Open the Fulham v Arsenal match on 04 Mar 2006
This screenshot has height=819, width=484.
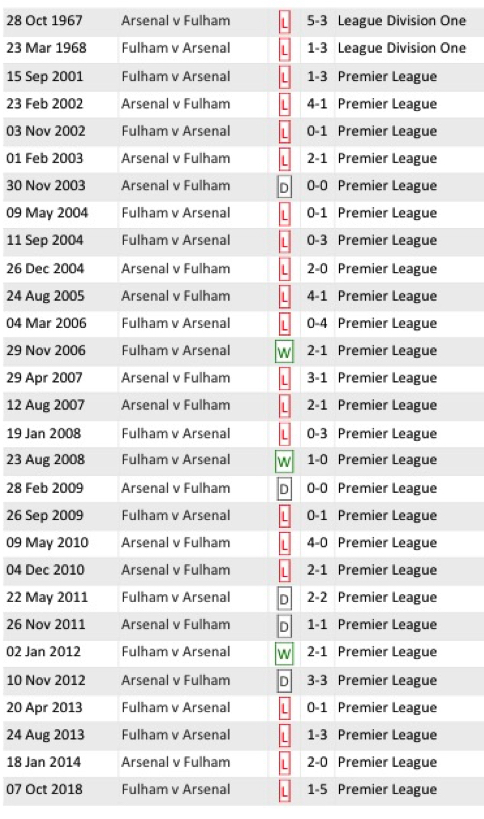(175, 323)
